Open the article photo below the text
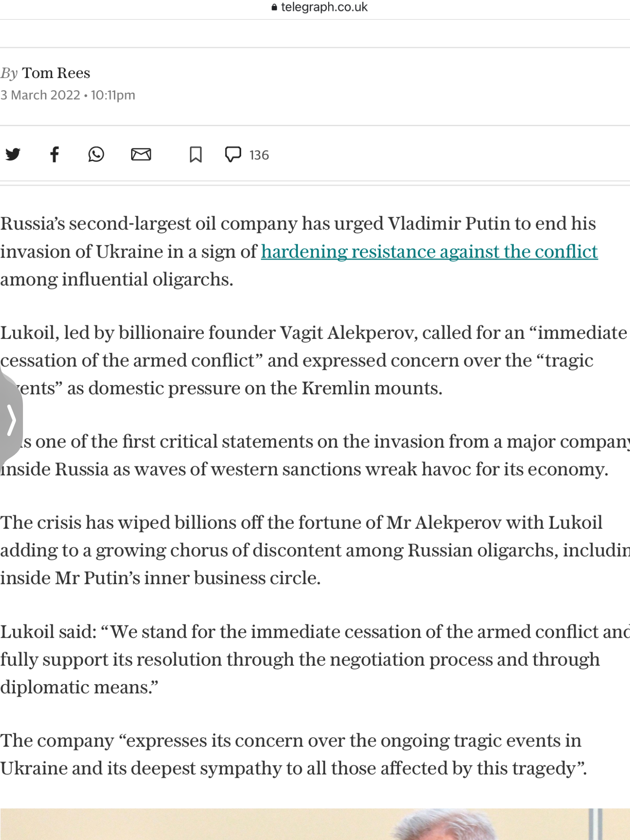Screen dimensions: 630x840 (315, 824)
